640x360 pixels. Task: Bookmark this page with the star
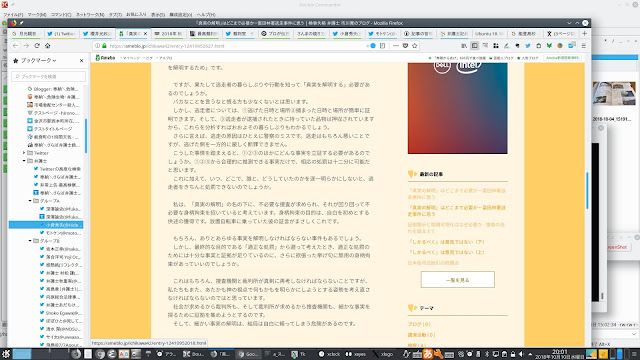point(415,46)
